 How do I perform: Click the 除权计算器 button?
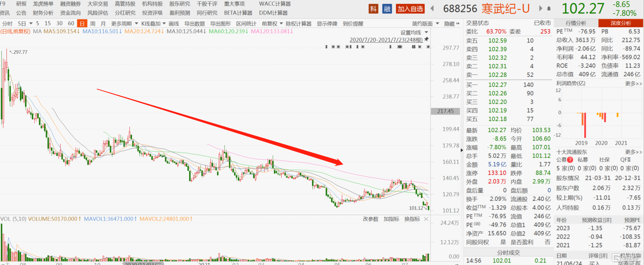point(299,24)
